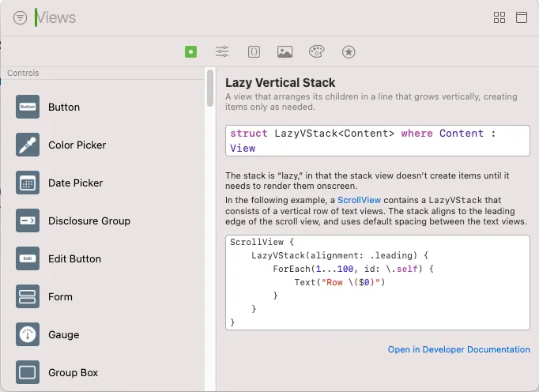Toggle the detail panel layout button
539x392 pixels.
tap(521, 17)
